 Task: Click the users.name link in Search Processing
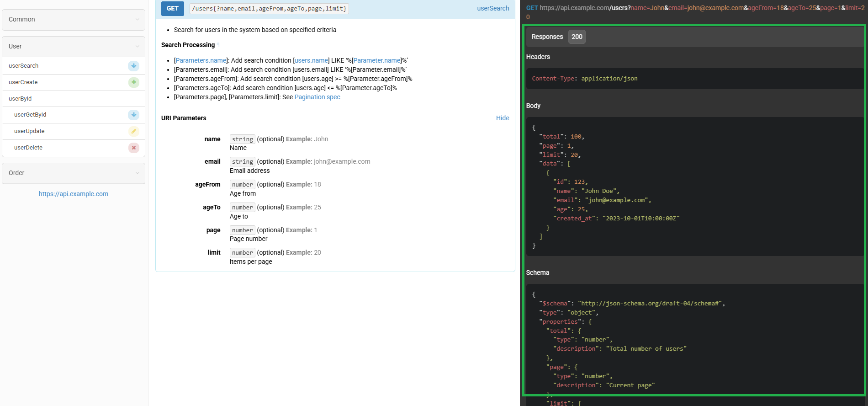point(311,60)
